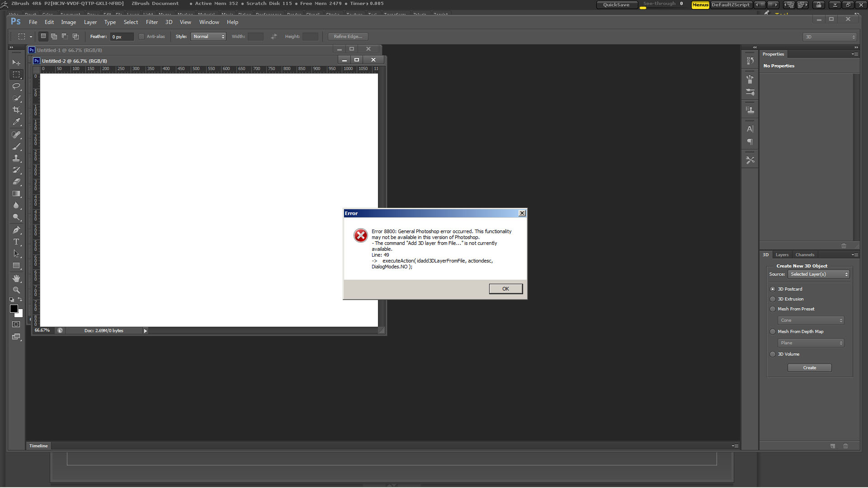The image size is (868, 488).
Task: Select the Clone Stamp tool
Action: [x=16, y=158]
